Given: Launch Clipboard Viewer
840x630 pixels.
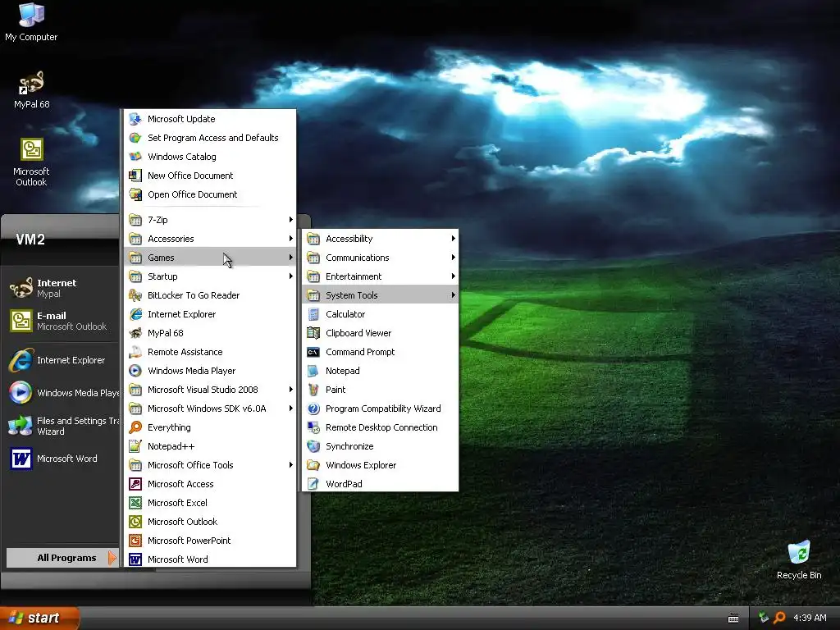Looking at the screenshot, I should [381, 333].
